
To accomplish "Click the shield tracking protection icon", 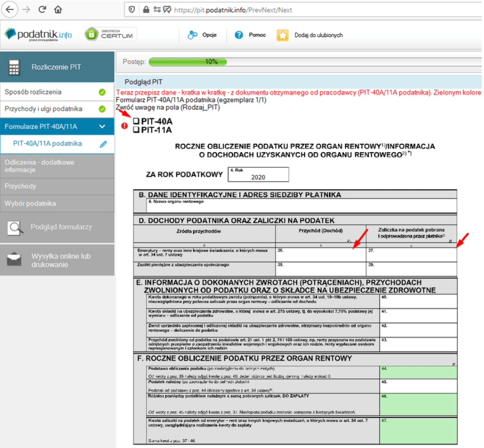I will 132,10.
